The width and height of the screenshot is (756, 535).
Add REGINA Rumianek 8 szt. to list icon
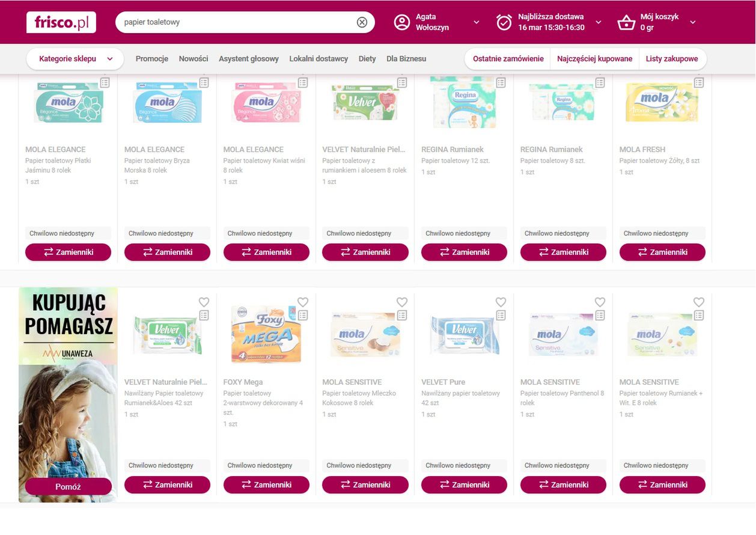pos(600,82)
